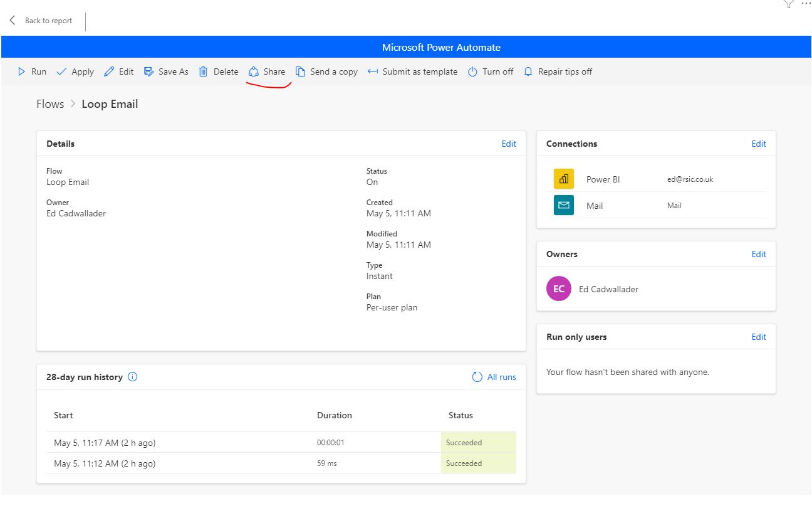Click the 00:00:01 duration value

click(x=331, y=443)
